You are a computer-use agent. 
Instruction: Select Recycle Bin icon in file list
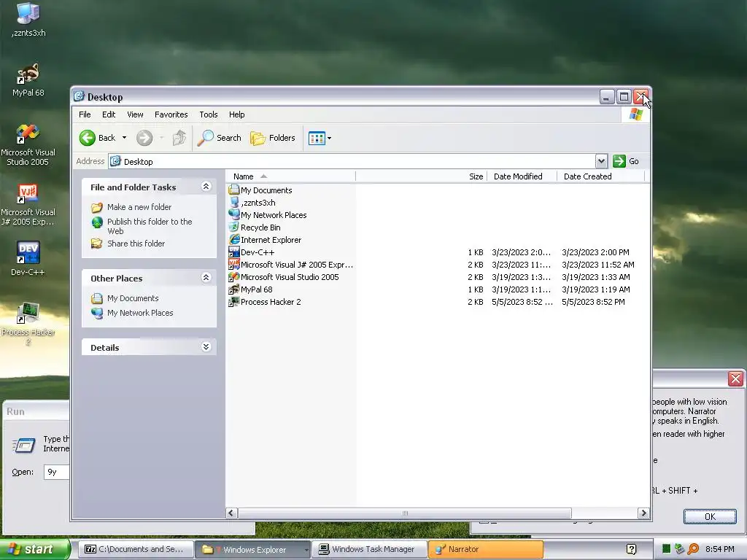coord(234,227)
